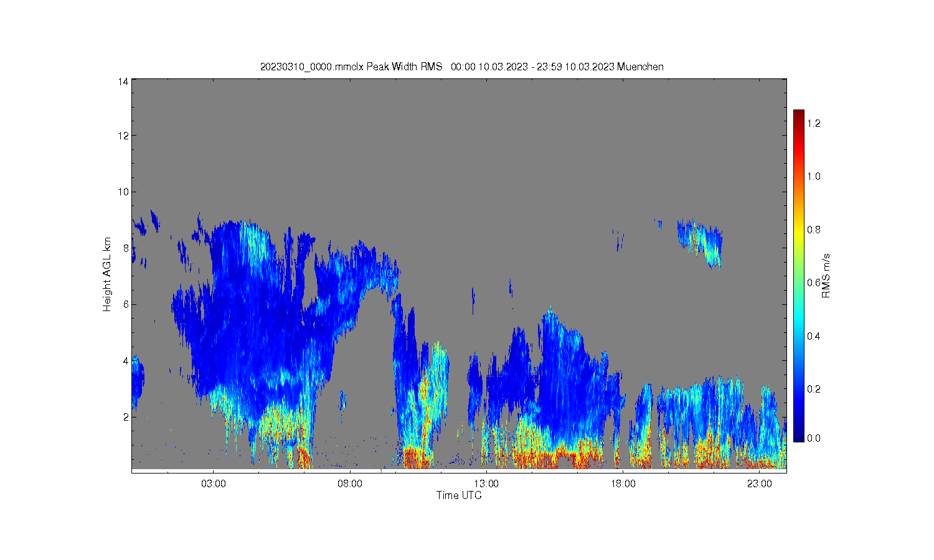This screenshot has width=934, height=560.
Task: Click the colorbar value 0.8
Action: 813,230
